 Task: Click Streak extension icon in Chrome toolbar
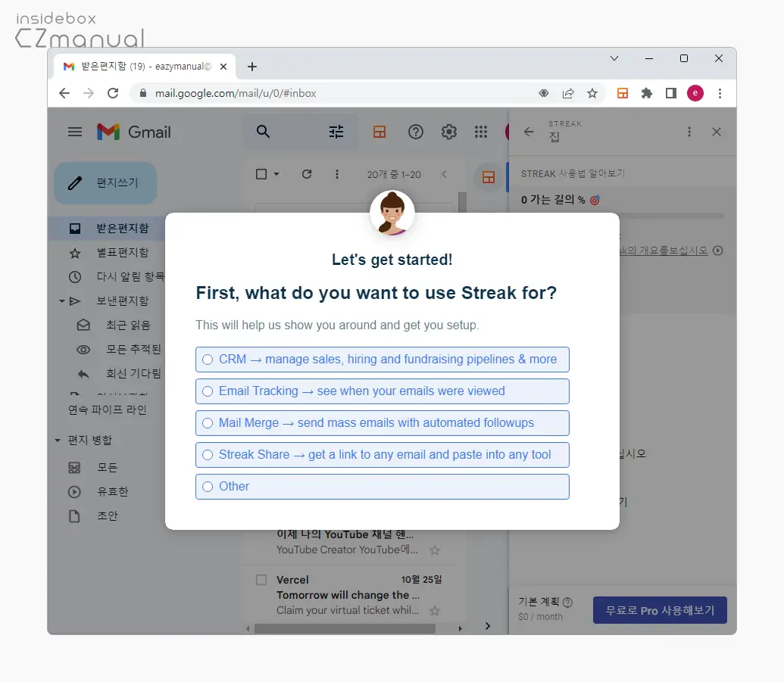coord(623,93)
